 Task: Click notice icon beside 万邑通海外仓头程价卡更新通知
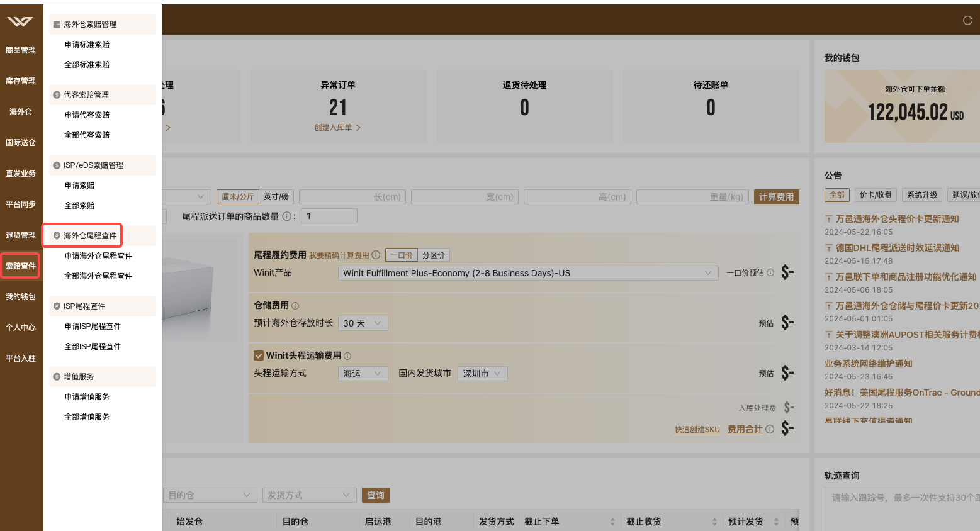pyautogui.click(x=829, y=219)
